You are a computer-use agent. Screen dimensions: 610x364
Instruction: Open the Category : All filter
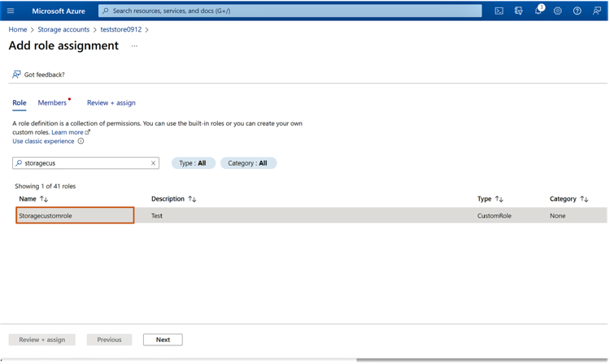click(248, 163)
